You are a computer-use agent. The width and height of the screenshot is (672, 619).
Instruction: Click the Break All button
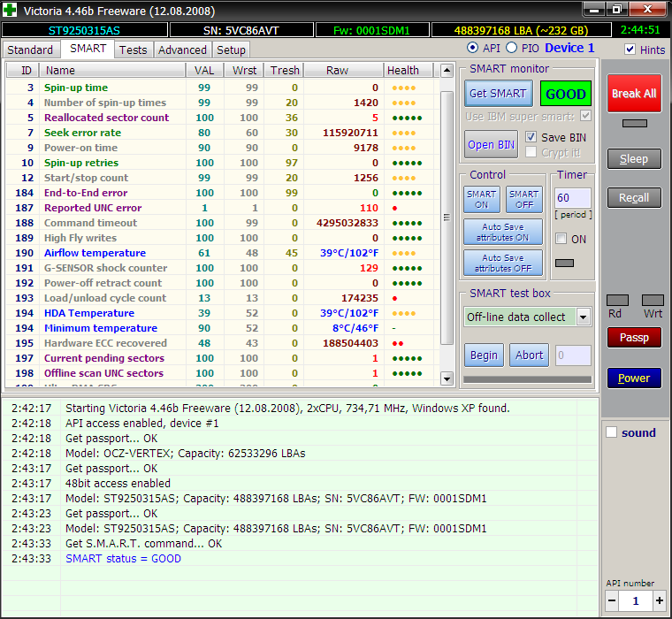click(634, 94)
